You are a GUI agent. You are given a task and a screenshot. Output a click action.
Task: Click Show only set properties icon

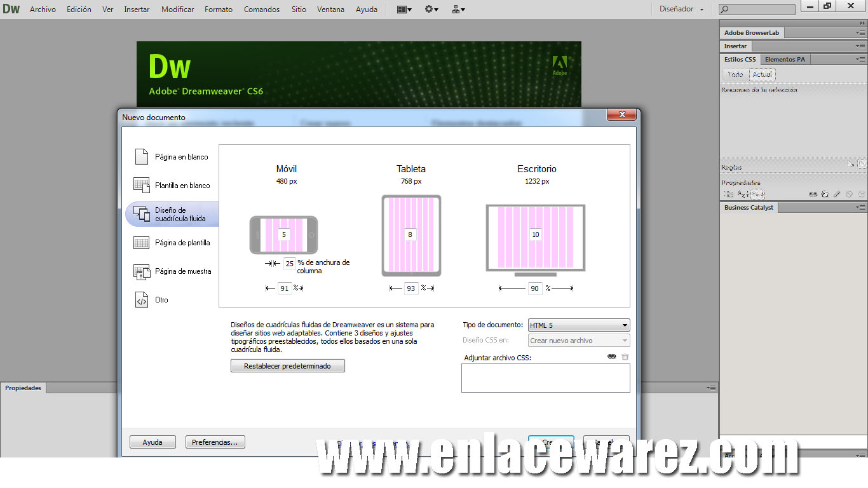point(758,194)
